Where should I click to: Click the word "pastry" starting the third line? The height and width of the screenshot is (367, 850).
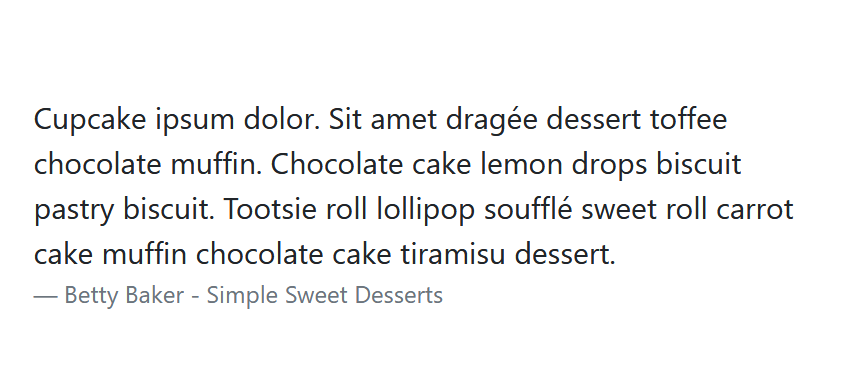click(74, 211)
